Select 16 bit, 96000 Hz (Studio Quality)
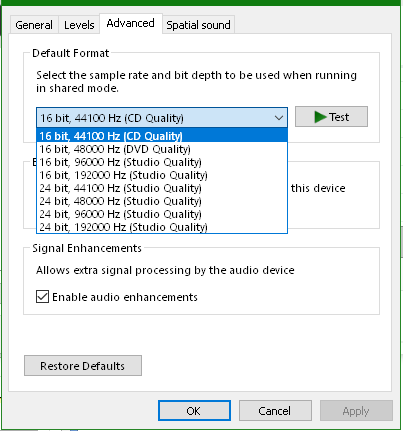Screen dimensions: 403x431 pyautogui.click(x=162, y=162)
